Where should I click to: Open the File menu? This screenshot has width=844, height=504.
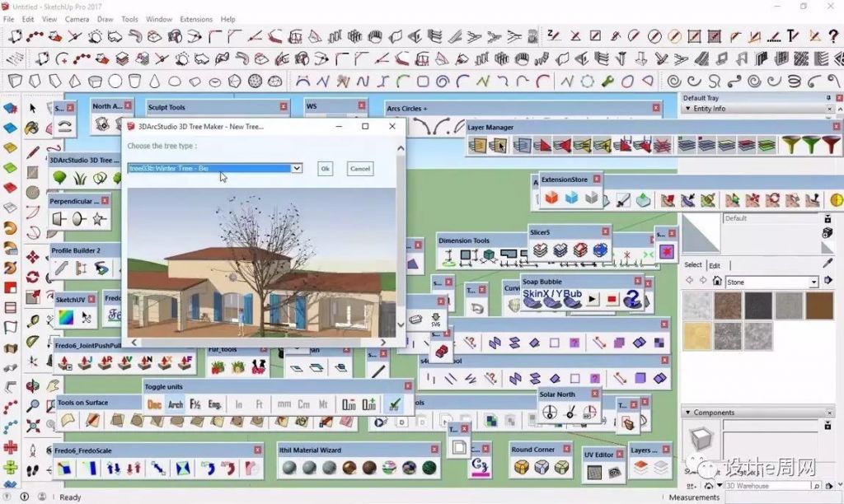(x=8, y=19)
